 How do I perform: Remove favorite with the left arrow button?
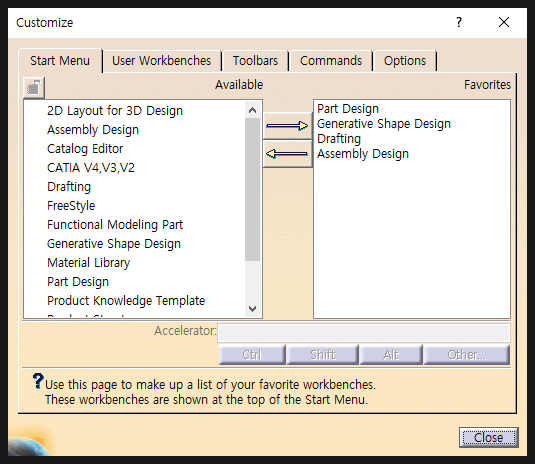287,154
